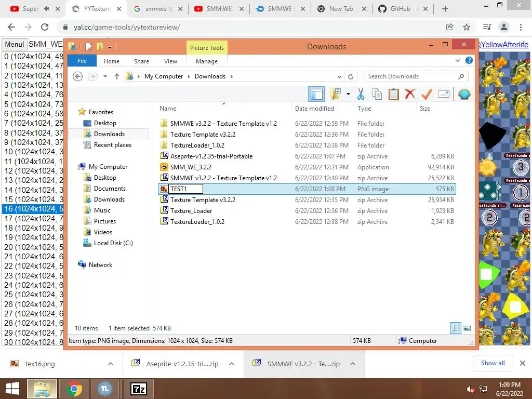Refresh the Downloads folder view
This screenshot has width=532, height=399.
click(x=351, y=76)
